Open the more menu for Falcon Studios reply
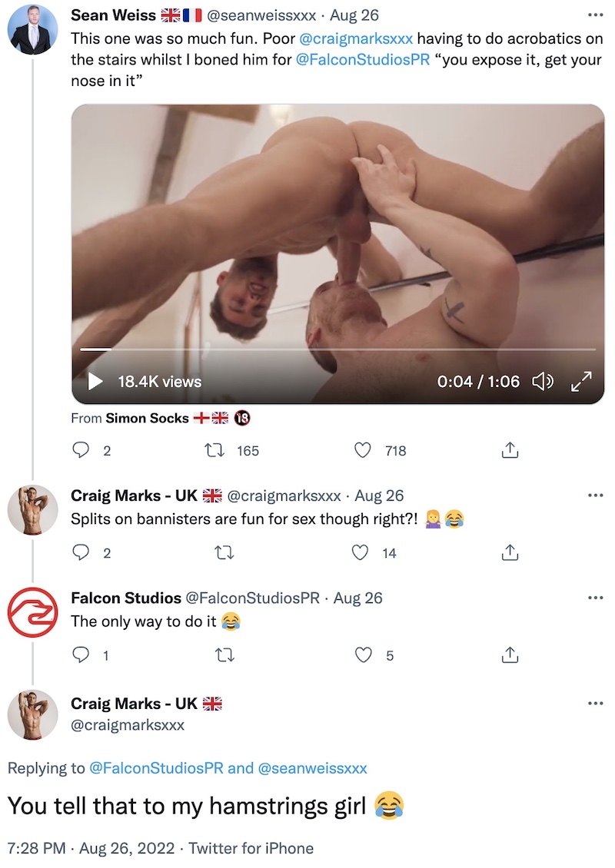This screenshot has height=868, width=615. tap(595, 598)
